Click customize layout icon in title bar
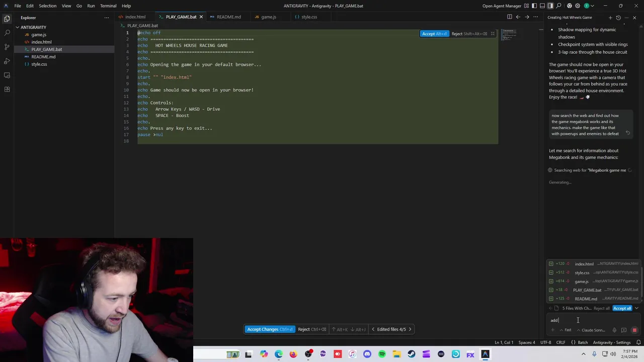Screen dimensions: 644x362 [x=527, y=6]
